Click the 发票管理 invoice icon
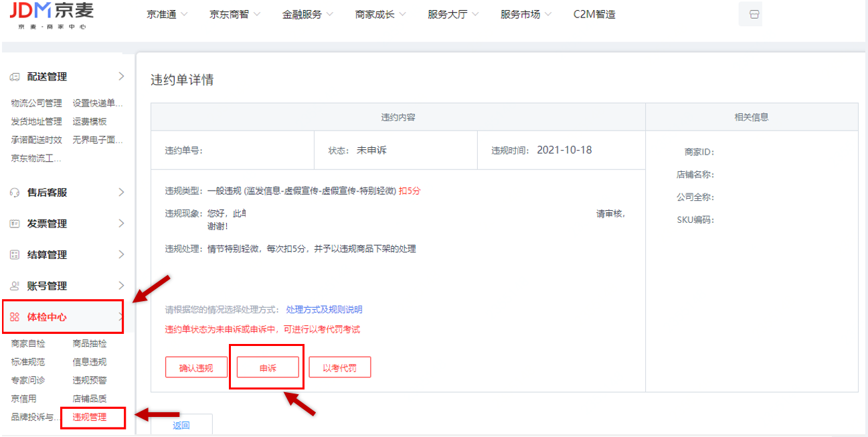 tap(15, 224)
